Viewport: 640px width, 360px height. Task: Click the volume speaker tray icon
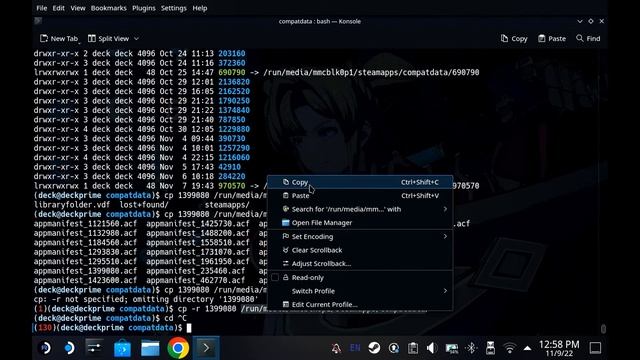[431, 348]
